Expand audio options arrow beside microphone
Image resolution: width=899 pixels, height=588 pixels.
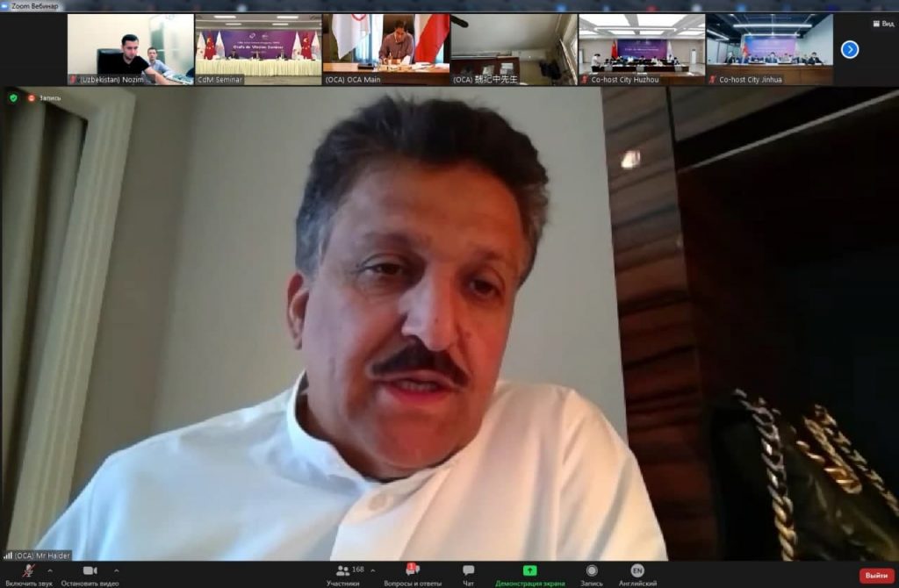[x=49, y=570]
